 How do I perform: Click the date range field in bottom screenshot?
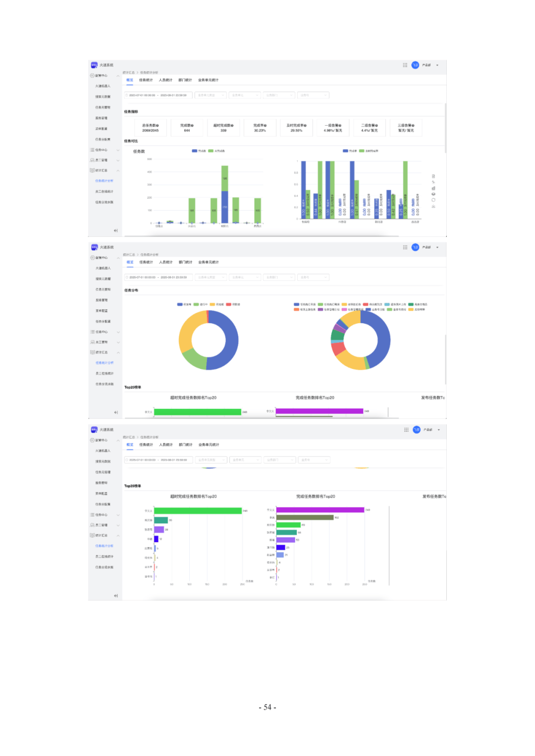pos(158,460)
